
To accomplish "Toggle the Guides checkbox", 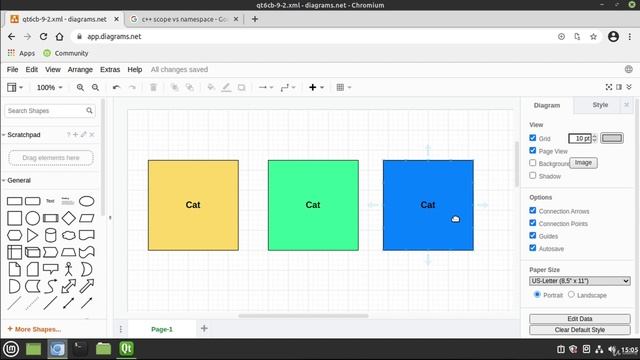I will click(x=533, y=236).
